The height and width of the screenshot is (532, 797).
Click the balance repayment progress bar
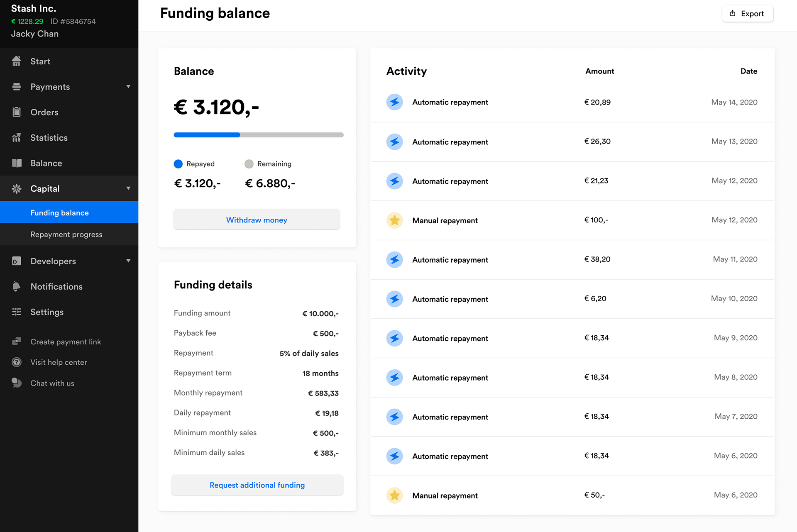pyautogui.click(x=258, y=135)
